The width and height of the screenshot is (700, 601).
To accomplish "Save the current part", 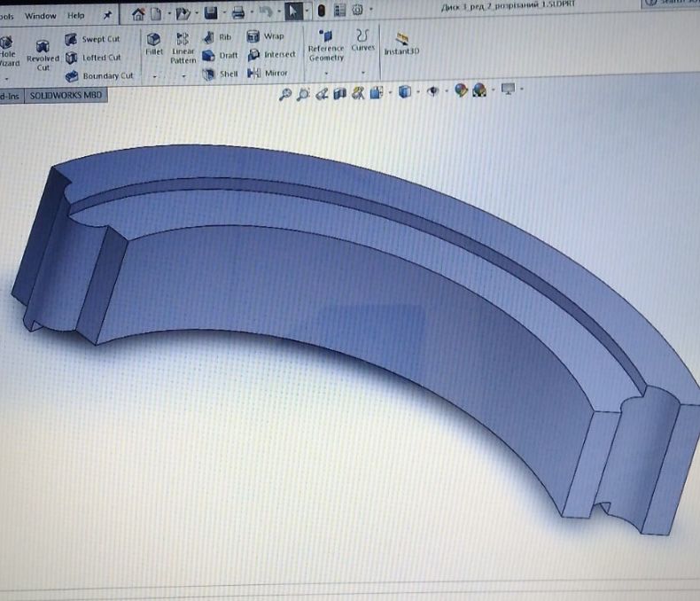I will [x=211, y=13].
